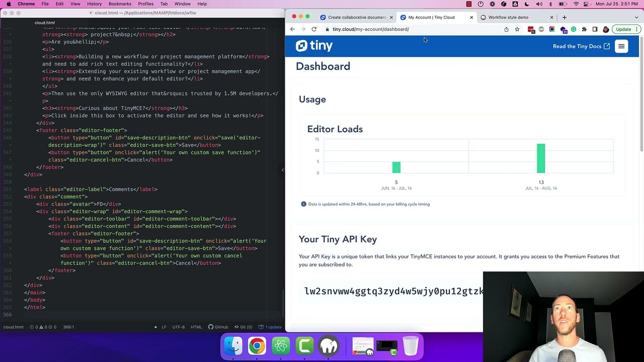Close the My Account Tiny Cloud tab
Image resolution: width=644 pixels, height=362 pixels.
[x=471, y=17]
